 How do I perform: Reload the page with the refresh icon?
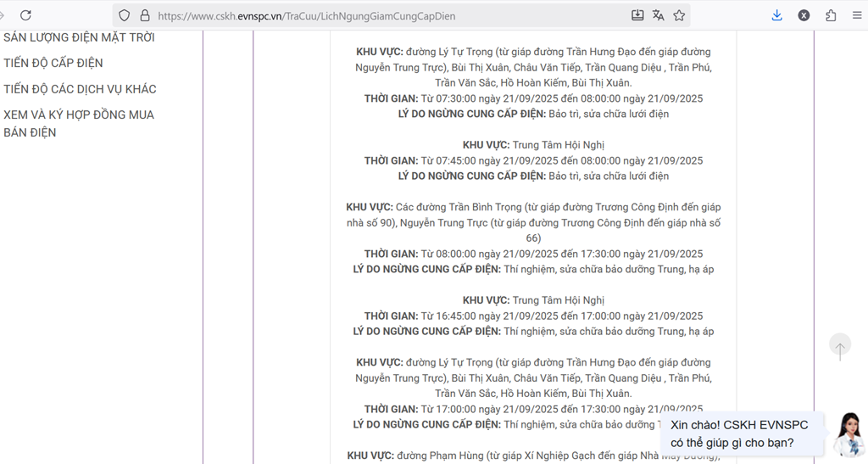[25, 15]
